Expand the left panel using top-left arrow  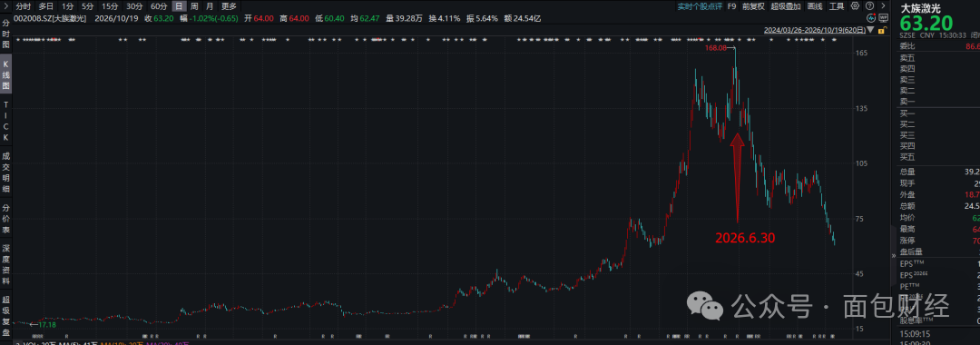pos(5,6)
